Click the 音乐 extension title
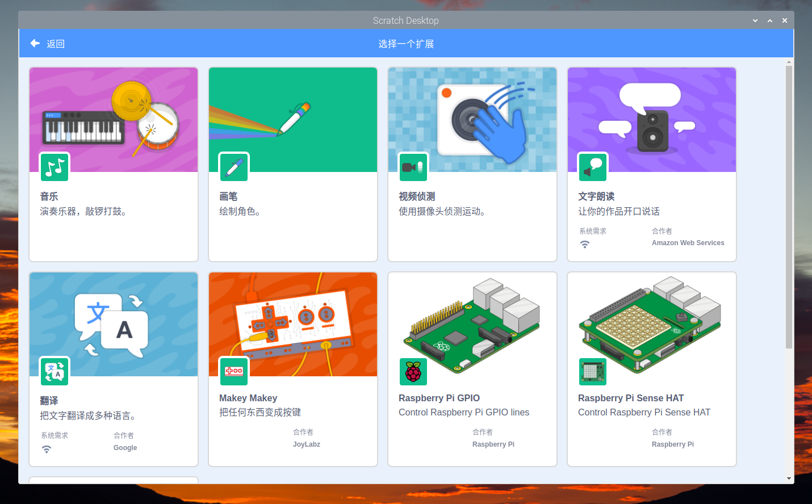812x504 pixels. click(x=49, y=196)
